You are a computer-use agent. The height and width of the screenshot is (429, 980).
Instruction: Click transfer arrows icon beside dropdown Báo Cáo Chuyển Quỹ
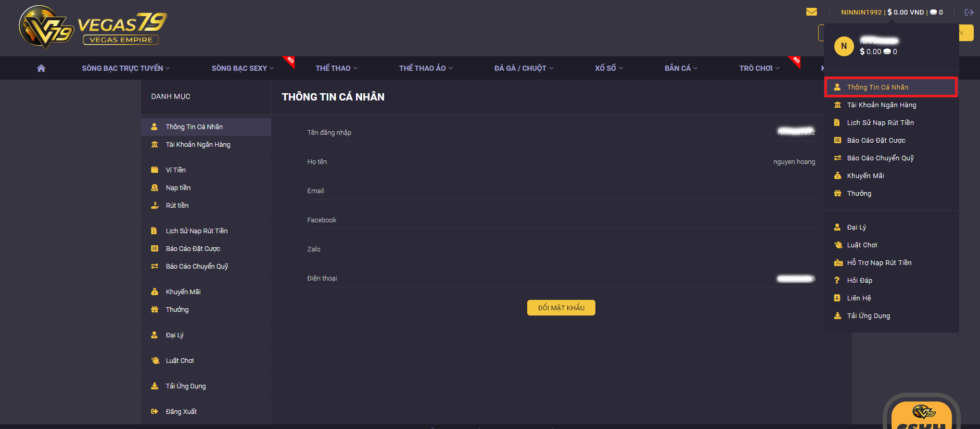tap(837, 158)
